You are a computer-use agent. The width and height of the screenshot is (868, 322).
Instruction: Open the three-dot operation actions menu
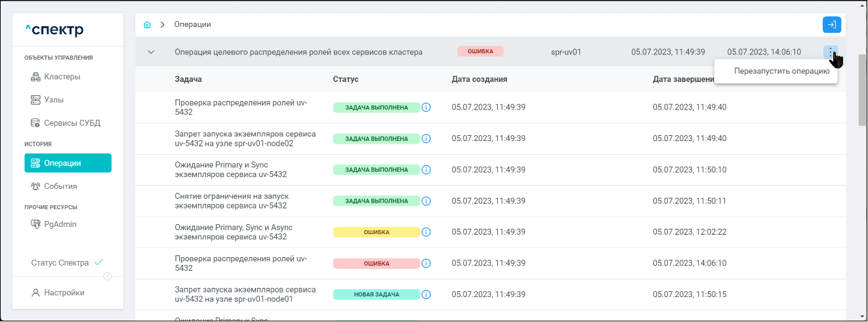(x=830, y=52)
